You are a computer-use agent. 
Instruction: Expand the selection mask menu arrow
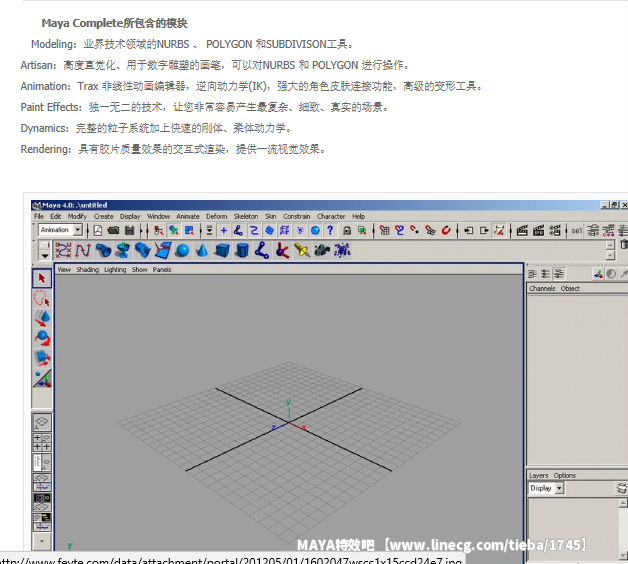(209, 230)
